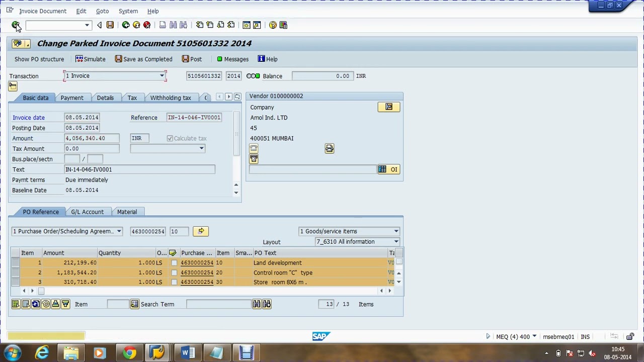Toggle the Calculate tax checkbox
The height and width of the screenshot is (362, 644).
click(x=170, y=138)
